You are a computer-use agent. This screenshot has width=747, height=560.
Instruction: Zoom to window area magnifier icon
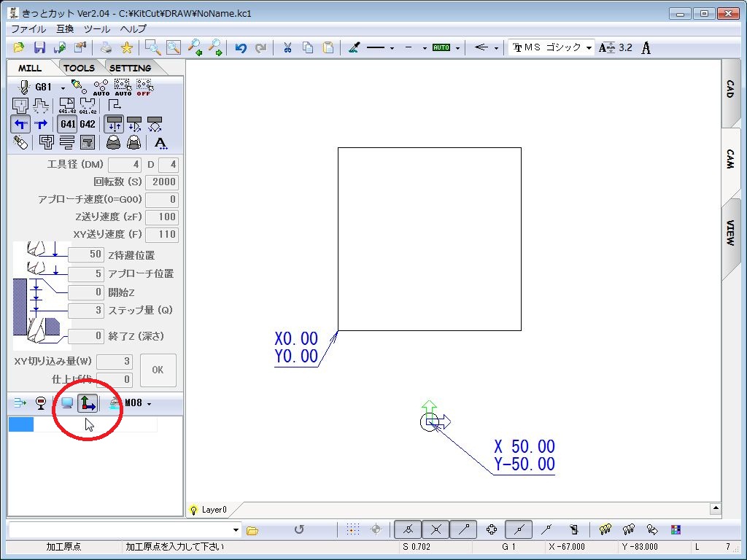[153, 47]
